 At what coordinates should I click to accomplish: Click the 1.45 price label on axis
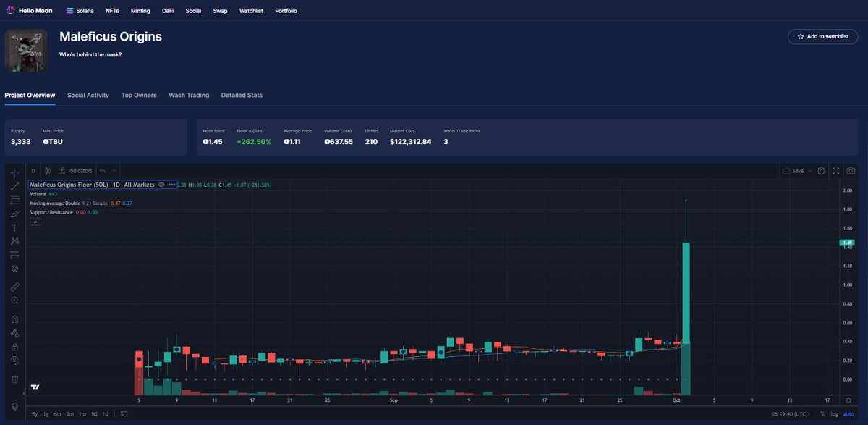point(848,243)
